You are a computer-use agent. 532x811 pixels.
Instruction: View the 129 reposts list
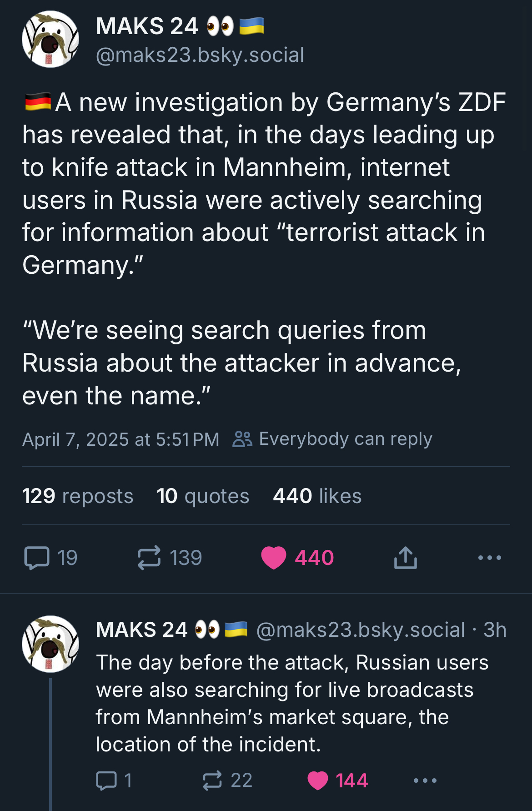(78, 496)
